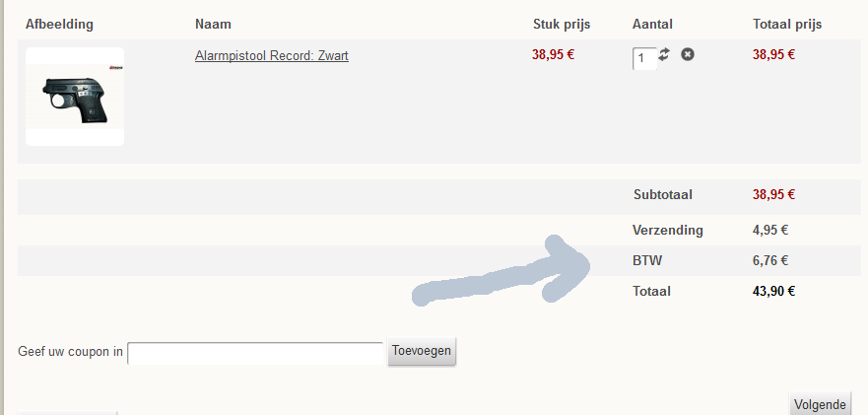This screenshot has height=415, width=868.
Task: Click the BTW amount 6,76 €
Action: (x=770, y=260)
